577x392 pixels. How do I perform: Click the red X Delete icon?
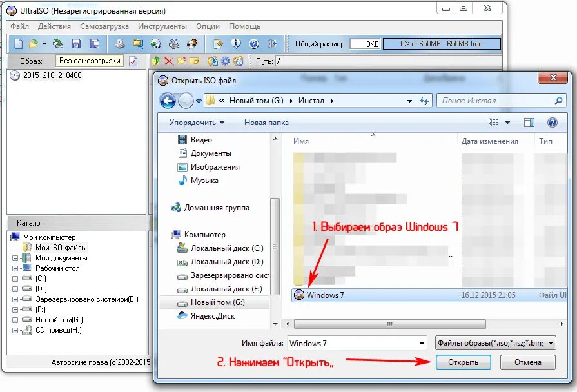169,61
